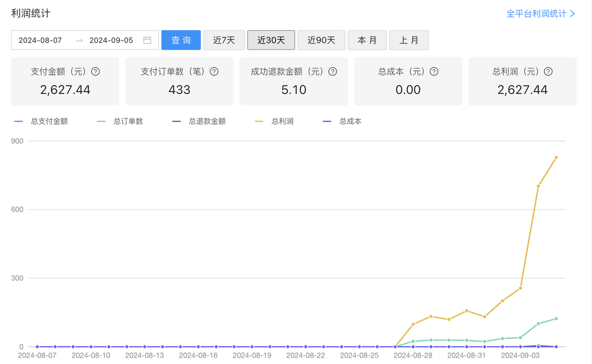Click the 利润统计 heading
This screenshot has width=592, height=364.
(x=31, y=13)
